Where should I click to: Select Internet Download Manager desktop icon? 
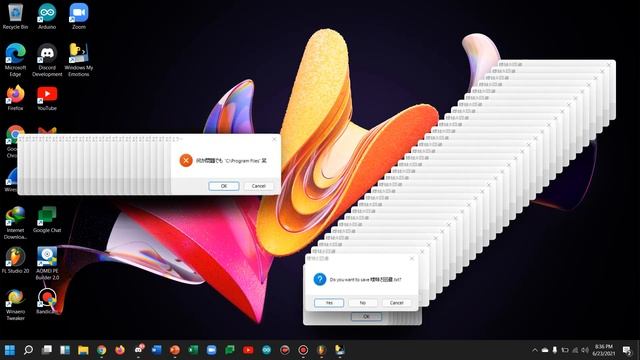16,223
